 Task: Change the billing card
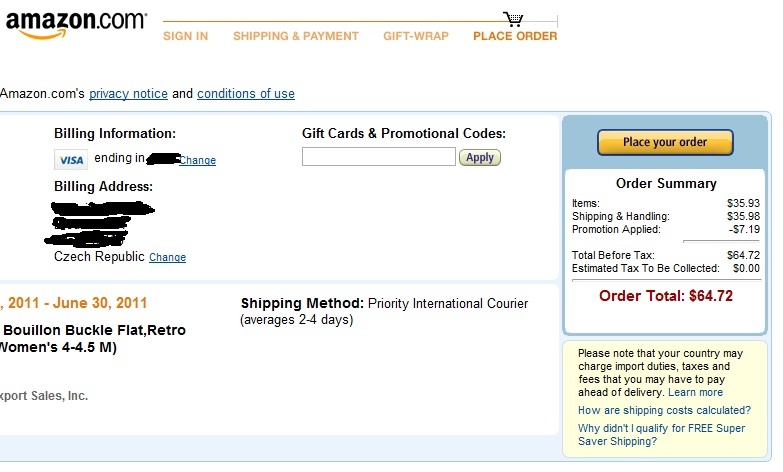tap(197, 160)
